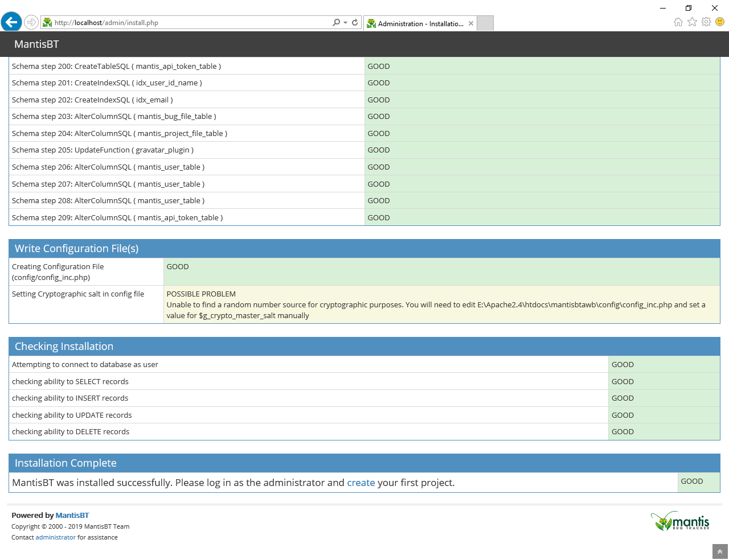
Task: Click the smiley feedback icon
Action: click(x=720, y=22)
